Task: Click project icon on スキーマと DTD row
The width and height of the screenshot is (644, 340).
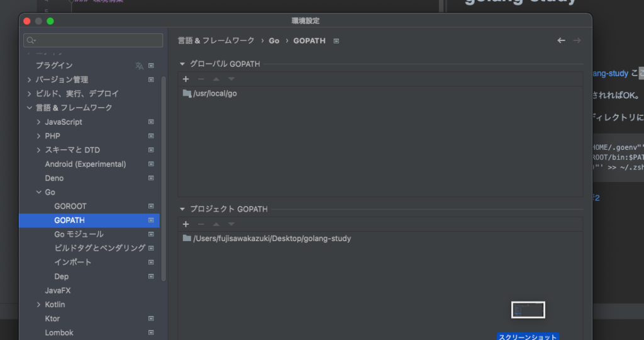Action: pyautogui.click(x=151, y=150)
